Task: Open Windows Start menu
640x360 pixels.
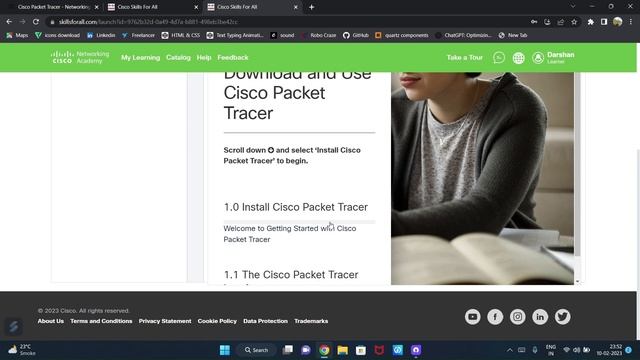Action: tap(225, 350)
